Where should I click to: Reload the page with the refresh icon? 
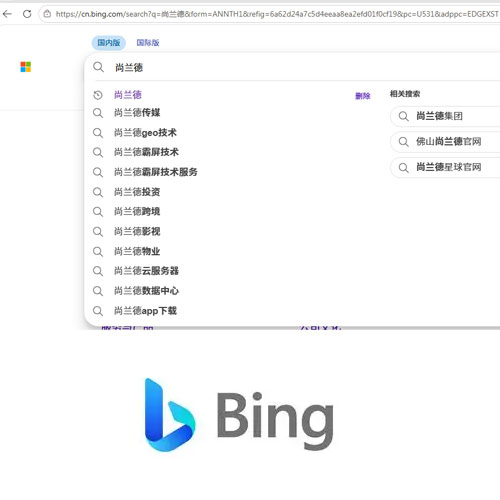coord(27,14)
